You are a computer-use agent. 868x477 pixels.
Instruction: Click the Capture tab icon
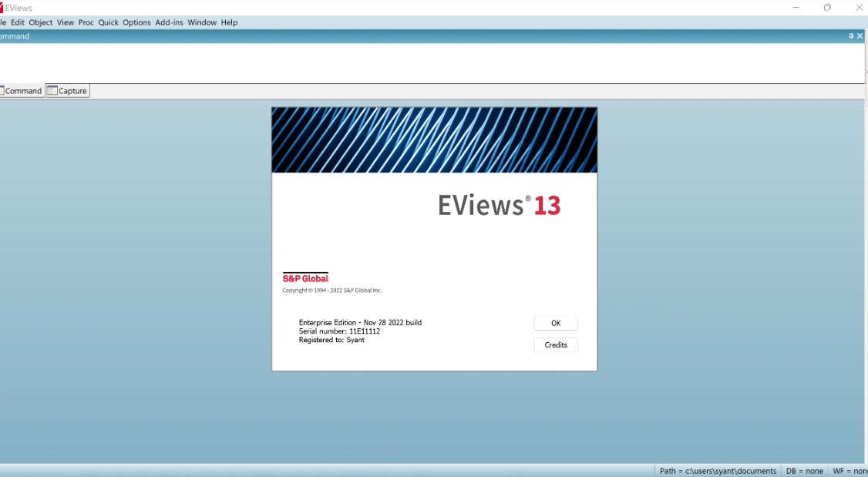pyautogui.click(x=52, y=91)
